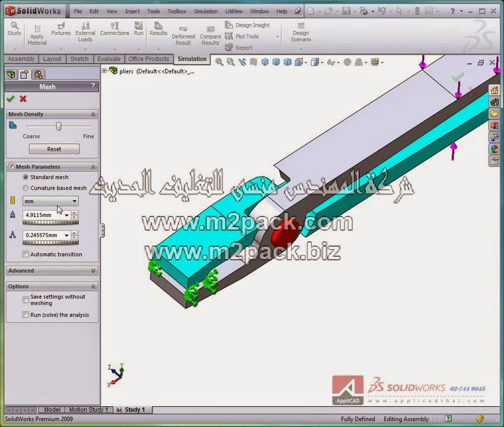This screenshot has width=504, height=427.
Task: Open the mm units dropdown
Action: pos(50,201)
